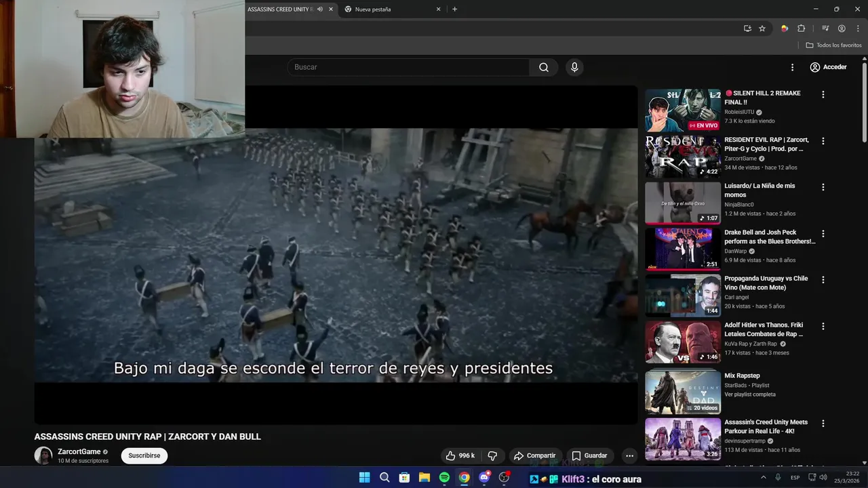
Task: Open more actions ellipsis below video
Action: pos(629,455)
